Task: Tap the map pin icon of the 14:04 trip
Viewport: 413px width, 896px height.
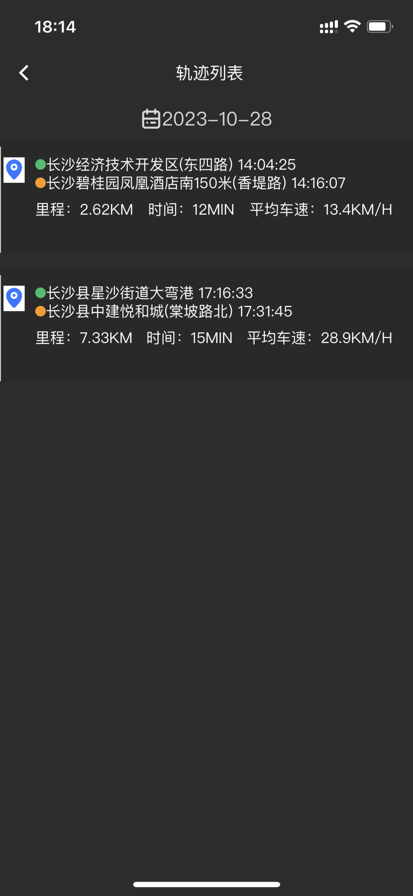Action: coord(14,170)
